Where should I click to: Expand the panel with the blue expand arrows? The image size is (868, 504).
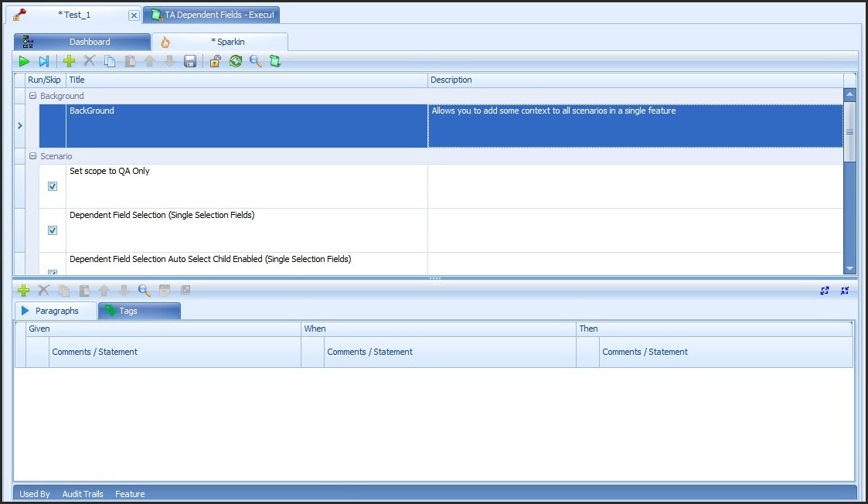coord(824,290)
